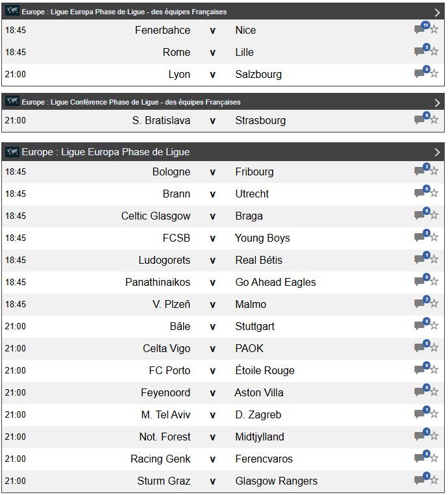
Task: Open the Go Ahead Eagles team link
Action: (x=275, y=282)
